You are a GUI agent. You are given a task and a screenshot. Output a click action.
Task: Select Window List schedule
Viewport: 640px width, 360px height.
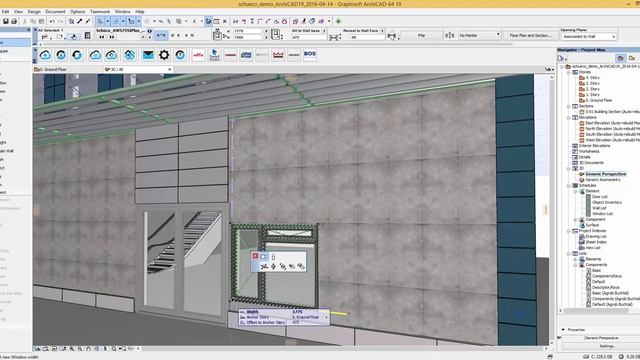tap(602, 213)
